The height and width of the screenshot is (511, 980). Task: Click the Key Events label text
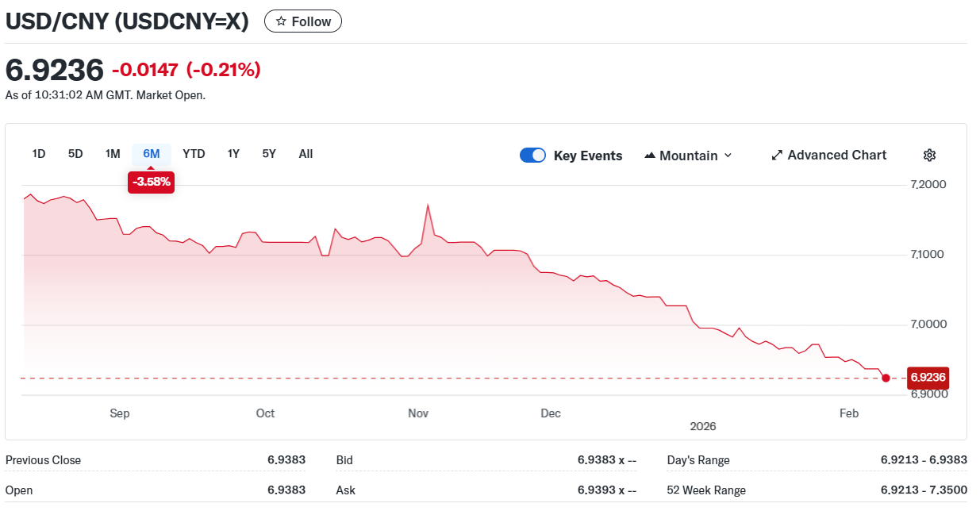click(x=588, y=156)
